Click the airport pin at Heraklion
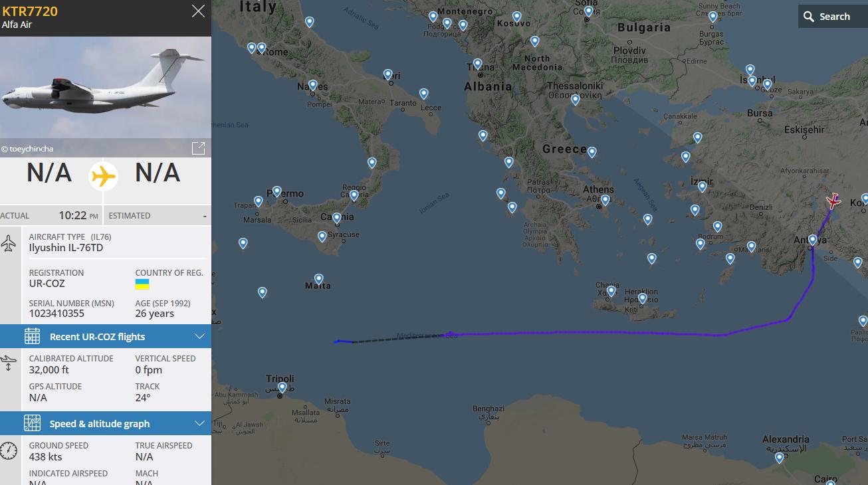Viewport: 868px width, 485px height. point(643,298)
